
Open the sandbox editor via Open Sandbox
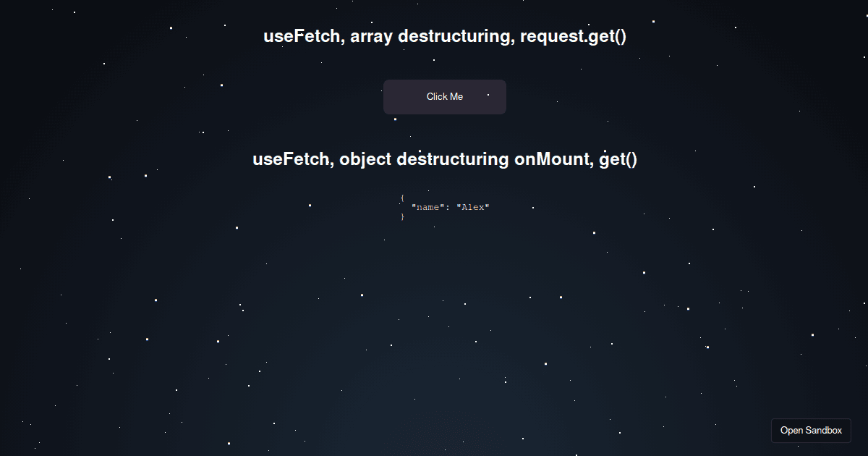pyautogui.click(x=811, y=431)
